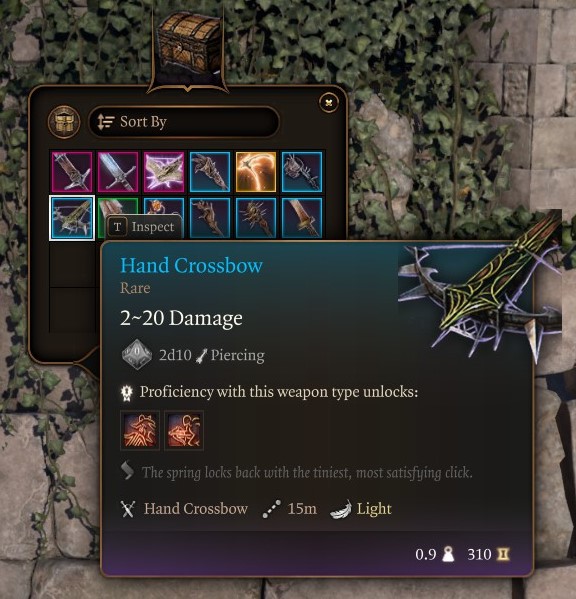Image resolution: width=576 pixels, height=599 pixels.
Task: Click the 310 gold value icon
Action: click(x=503, y=554)
